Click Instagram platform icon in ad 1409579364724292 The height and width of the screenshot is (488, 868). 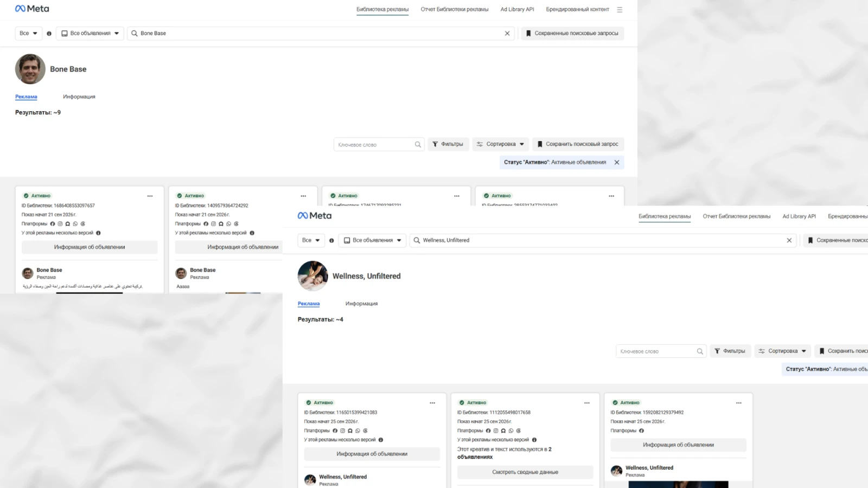click(213, 224)
